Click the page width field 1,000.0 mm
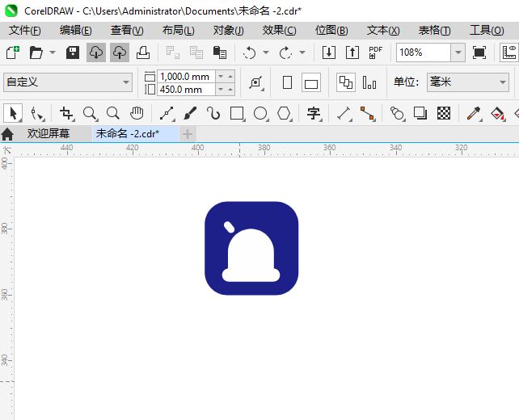Viewport: 519px width, 420px height. (187, 77)
